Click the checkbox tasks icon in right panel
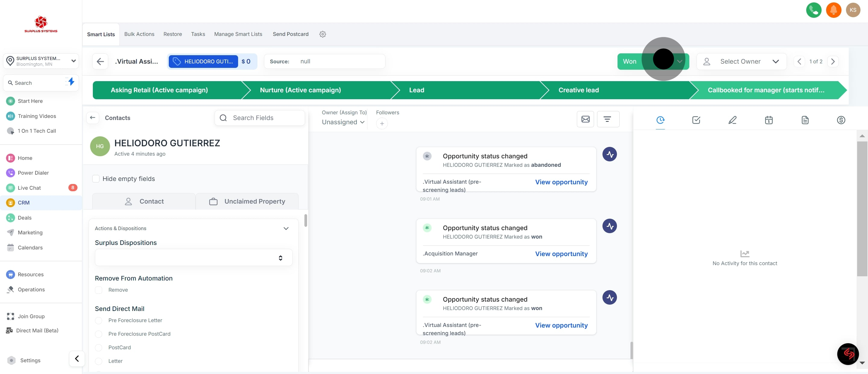This screenshot has height=374, width=868. 696,120
